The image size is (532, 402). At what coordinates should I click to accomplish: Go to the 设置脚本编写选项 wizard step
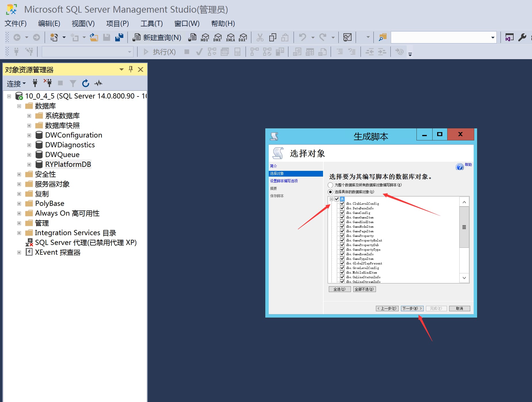click(x=284, y=181)
